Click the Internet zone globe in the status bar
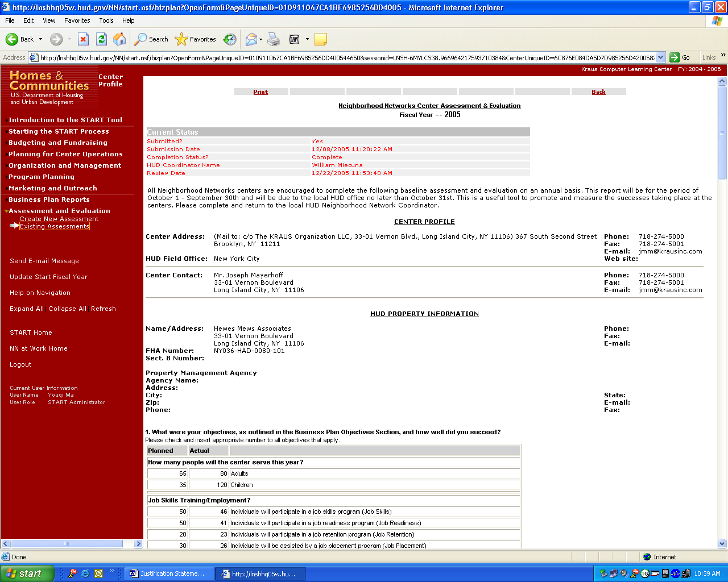The image size is (728, 582). coord(647,557)
